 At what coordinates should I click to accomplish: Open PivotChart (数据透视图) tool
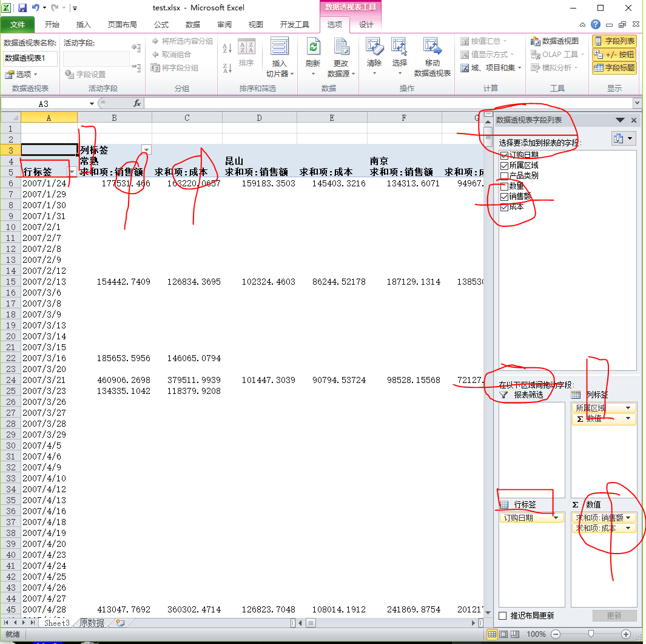point(554,41)
